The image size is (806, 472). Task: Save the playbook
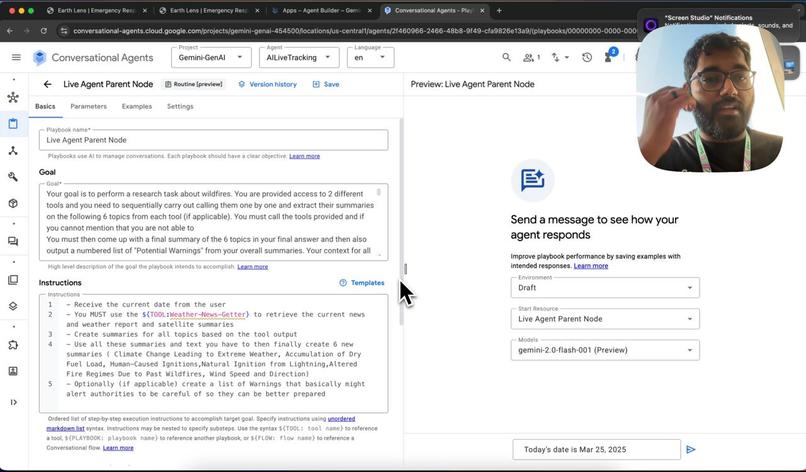coord(326,84)
